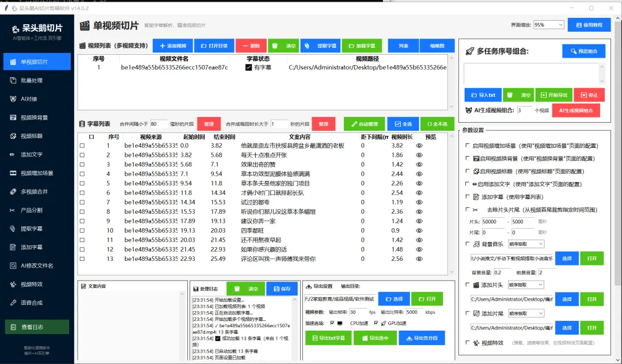Open 背景音乐 顺序抽取 dropdown
Image resolution: width=622 pixels, height=364 pixels.
526,244
